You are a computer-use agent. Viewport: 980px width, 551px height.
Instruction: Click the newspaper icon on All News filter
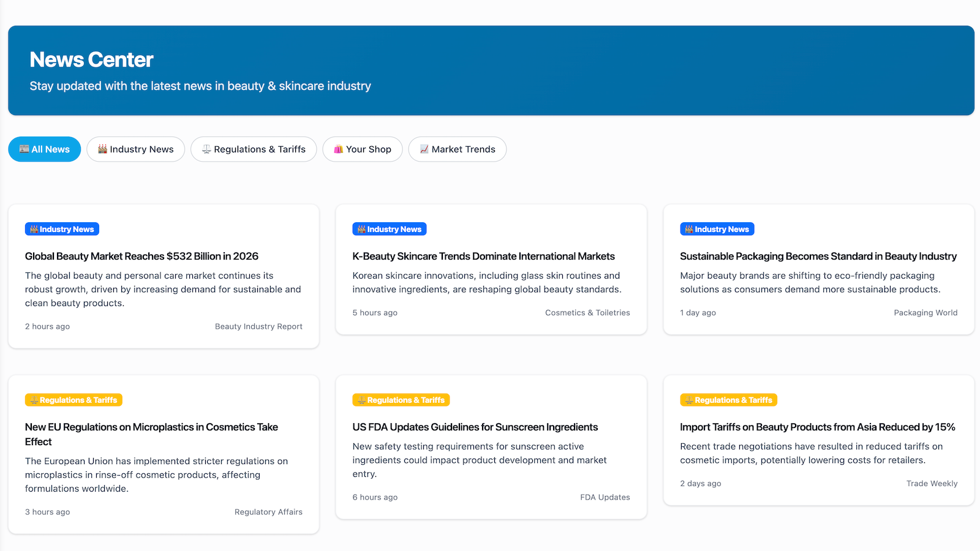coord(23,149)
